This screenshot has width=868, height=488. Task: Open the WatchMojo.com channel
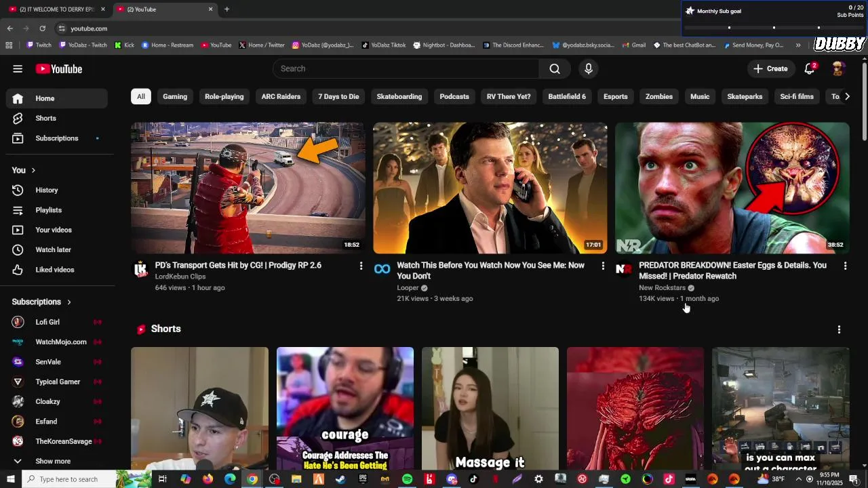click(x=57, y=342)
